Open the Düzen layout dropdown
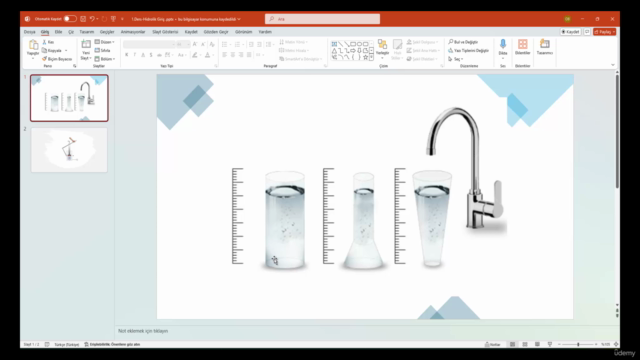The image size is (640, 360). [x=104, y=42]
